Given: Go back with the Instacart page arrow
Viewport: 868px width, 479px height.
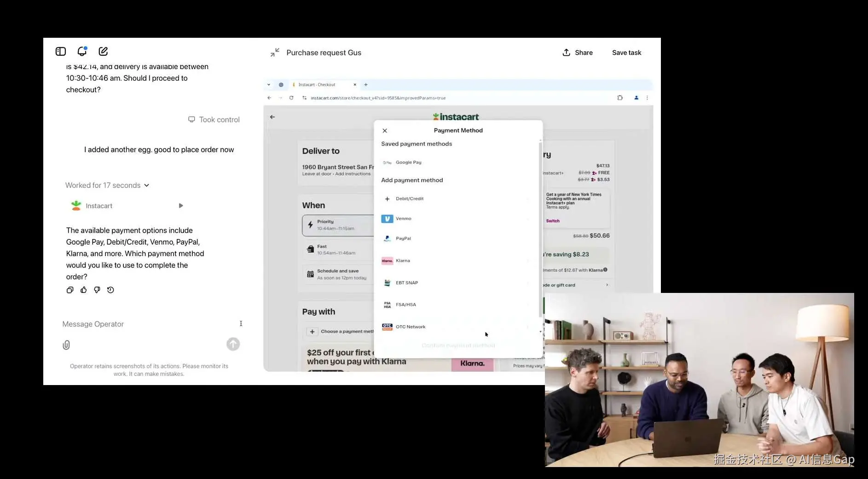Looking at the screenshot, I should click(x=272, y=117).
